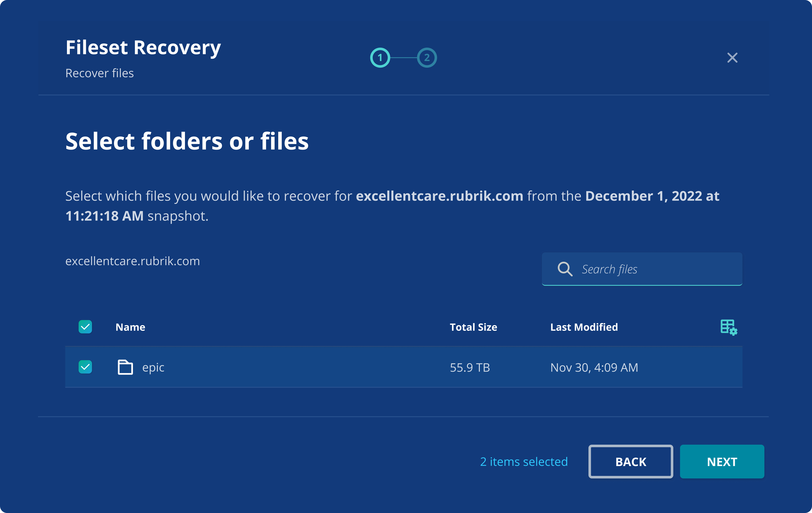
Task: Click the Select folders or files heading
Action: [187, 141]
